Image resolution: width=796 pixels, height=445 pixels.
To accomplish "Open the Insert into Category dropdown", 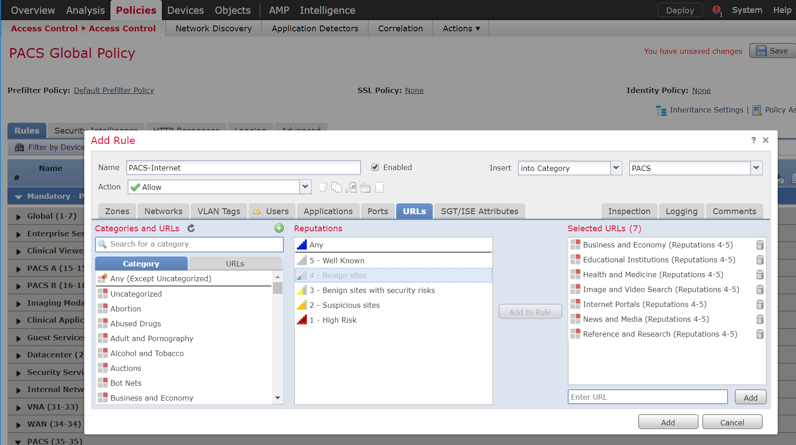I will click(x=616, y=168).
